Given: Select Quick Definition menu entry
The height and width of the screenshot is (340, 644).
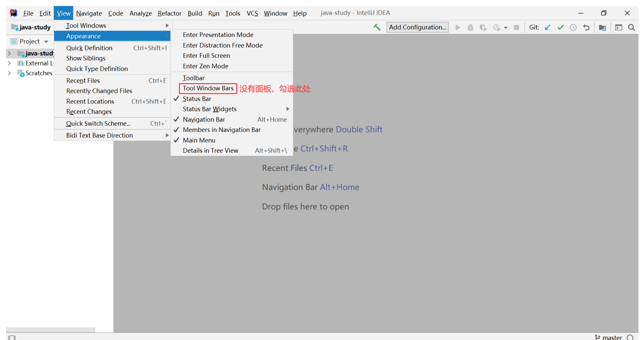Looking at the screenshot, I should [113, 48].
